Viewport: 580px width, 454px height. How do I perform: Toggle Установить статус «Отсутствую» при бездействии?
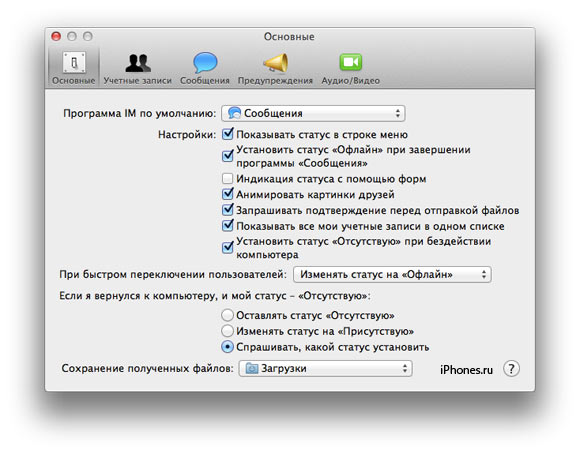tap(227, 247)
